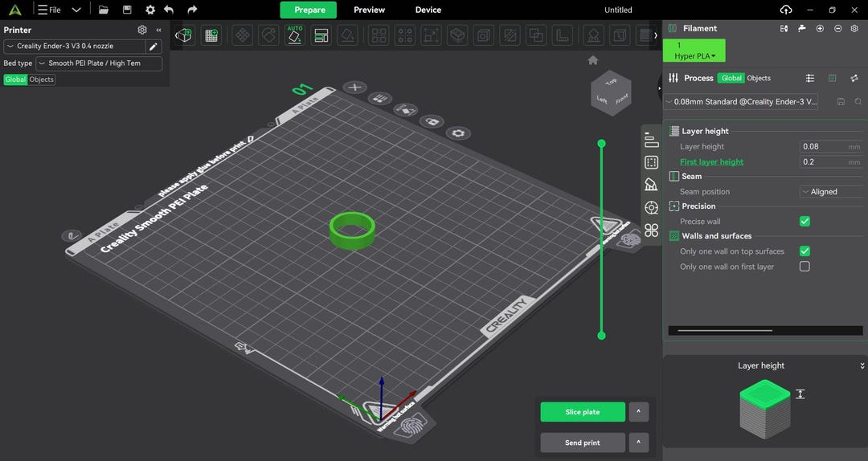The image size is (868, 461).
Task: Open preferences gear icon in title bar
Action: [x=150, y=10]
